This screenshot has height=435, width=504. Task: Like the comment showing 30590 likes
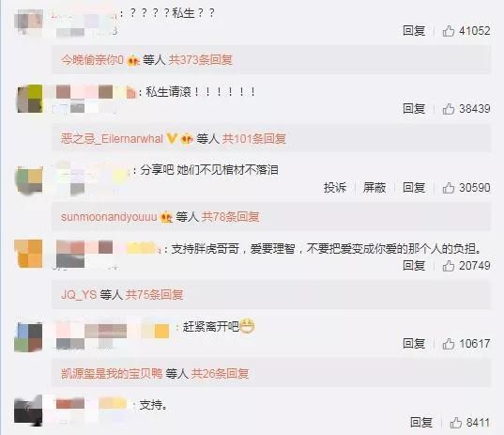(449, 188)
